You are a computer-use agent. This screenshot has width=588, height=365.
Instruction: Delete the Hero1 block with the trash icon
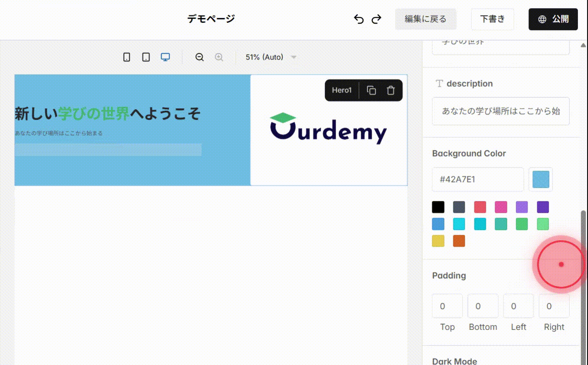tap(391, 90)
